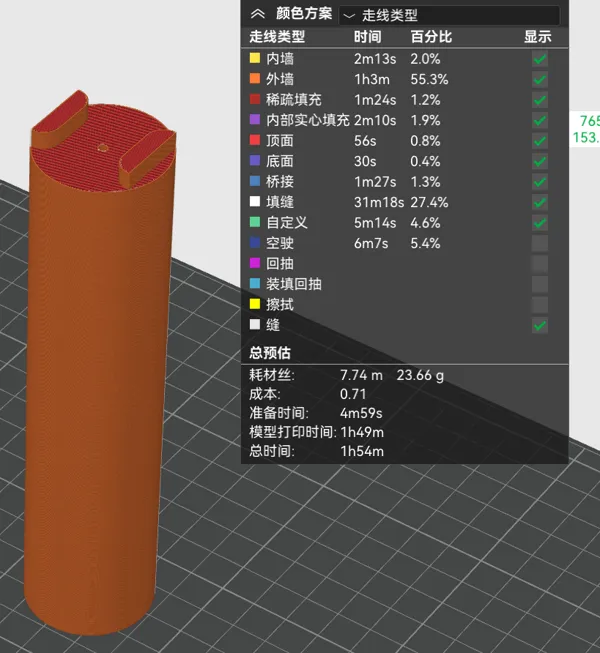
Task: Hide the 稀疏填充 line type
Action: pos(540,100)
